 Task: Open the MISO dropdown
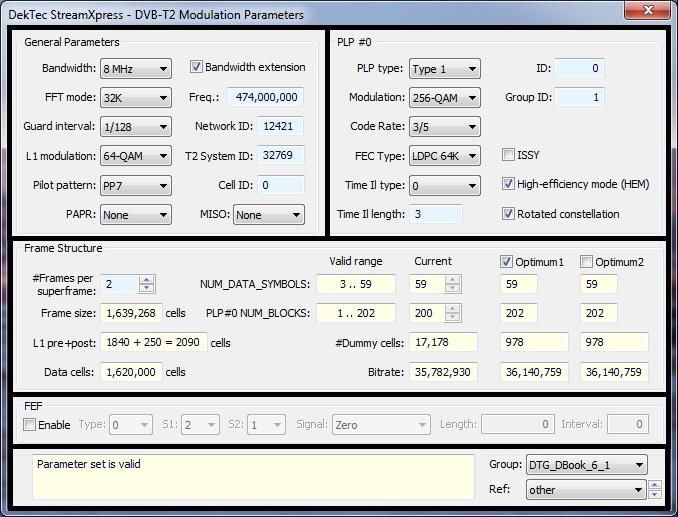coord(269,215)
